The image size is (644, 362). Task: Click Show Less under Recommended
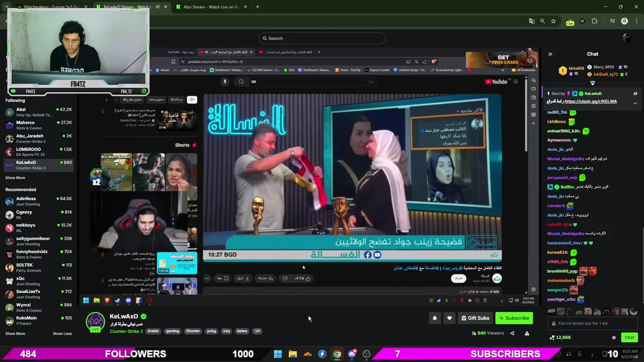(62, 333)
